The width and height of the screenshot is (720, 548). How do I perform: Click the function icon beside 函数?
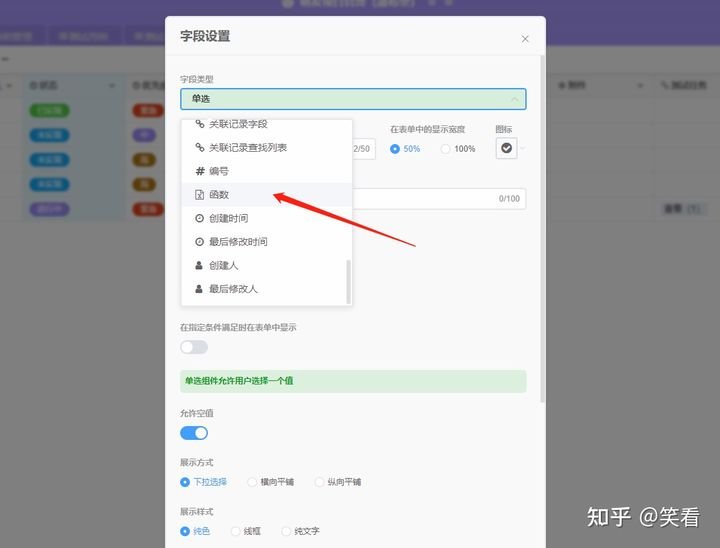pyautogui.click(x=199, y=194)
